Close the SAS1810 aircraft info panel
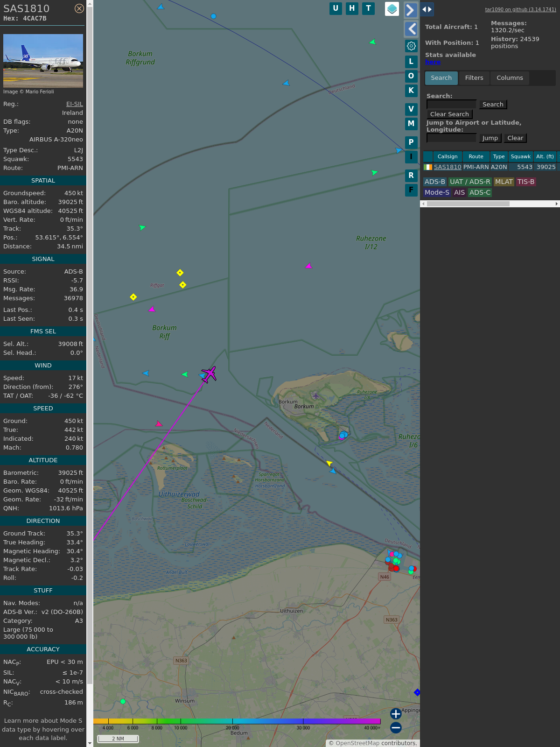Image resolution: width=560 pixels, height=747 pixels. [79, 8]
